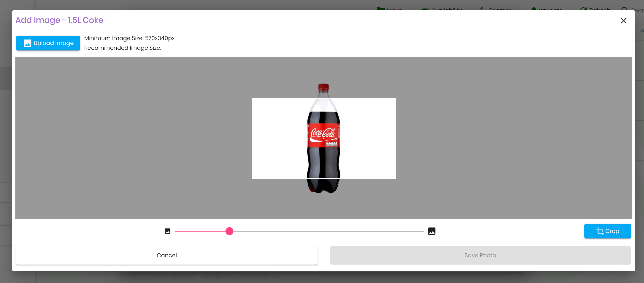This screenshot has width=644, height=283.
Task: Click the grey zoom slider track
Action: click(325, 231)
